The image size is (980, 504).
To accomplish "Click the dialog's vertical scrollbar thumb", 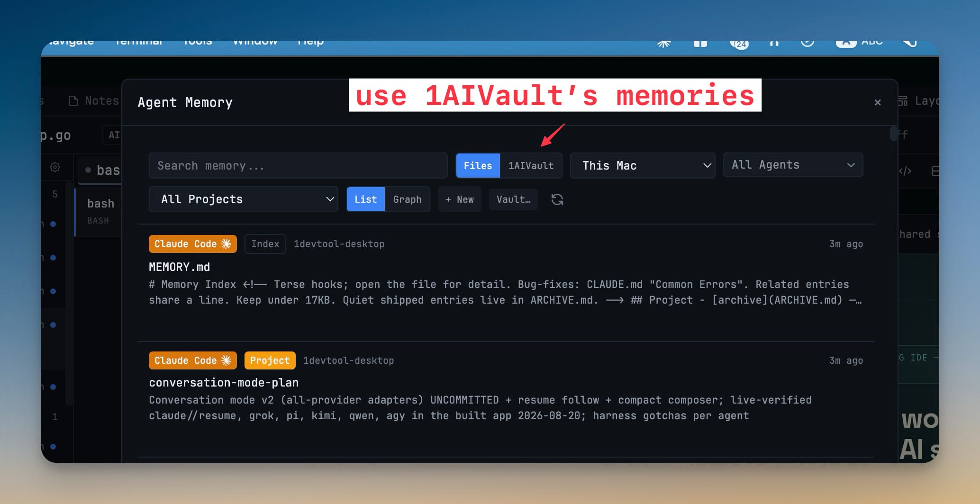I will click(893, 134).
